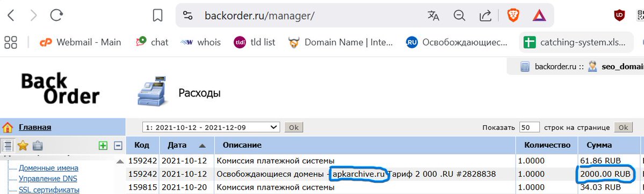Go back with the browser back arrow

[11, 16]
